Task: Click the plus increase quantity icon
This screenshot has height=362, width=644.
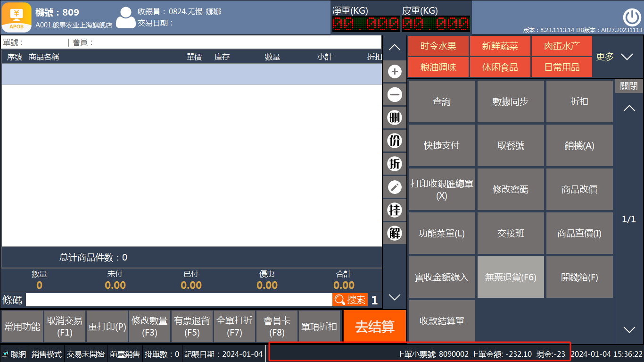Action: coord(395,72)
